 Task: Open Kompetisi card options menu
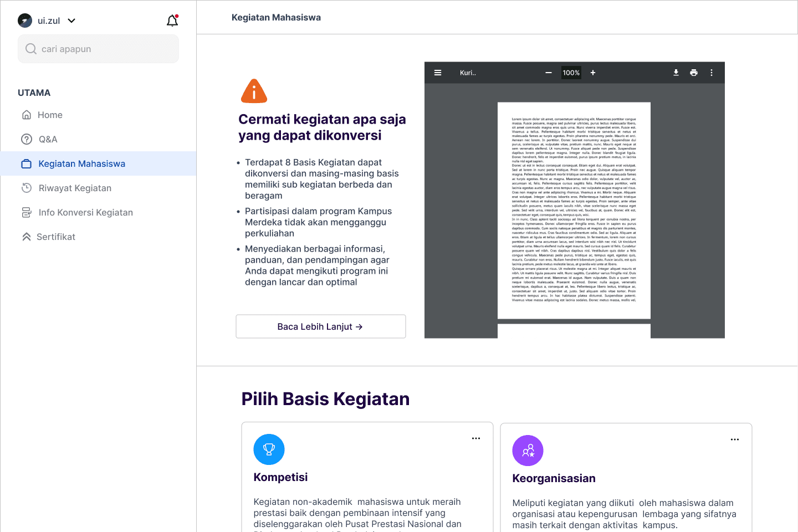point(476,438)
